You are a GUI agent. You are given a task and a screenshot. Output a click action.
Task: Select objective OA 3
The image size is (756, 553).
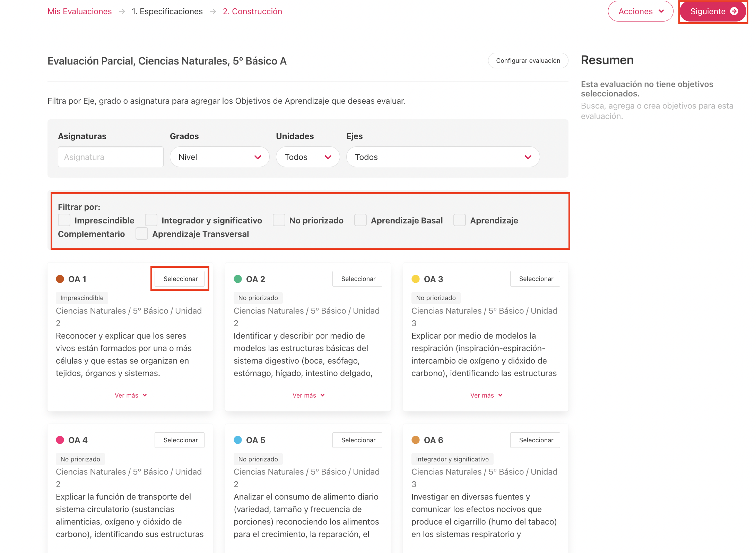point(535,279)
